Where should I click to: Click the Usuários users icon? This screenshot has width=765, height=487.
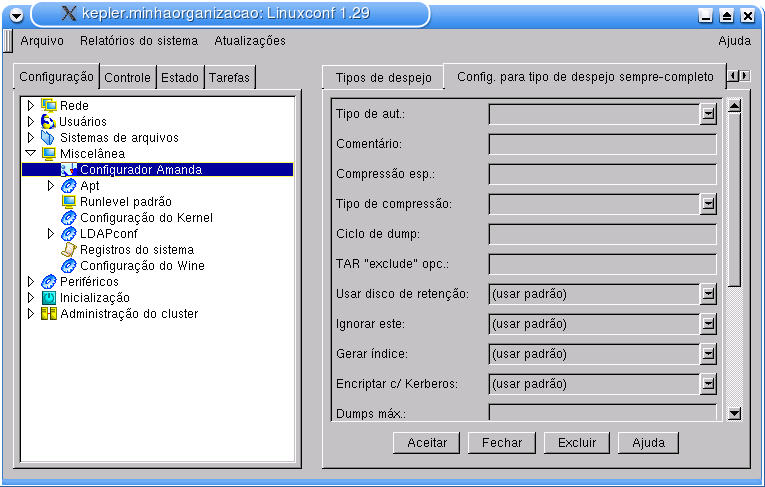[48, 122]
